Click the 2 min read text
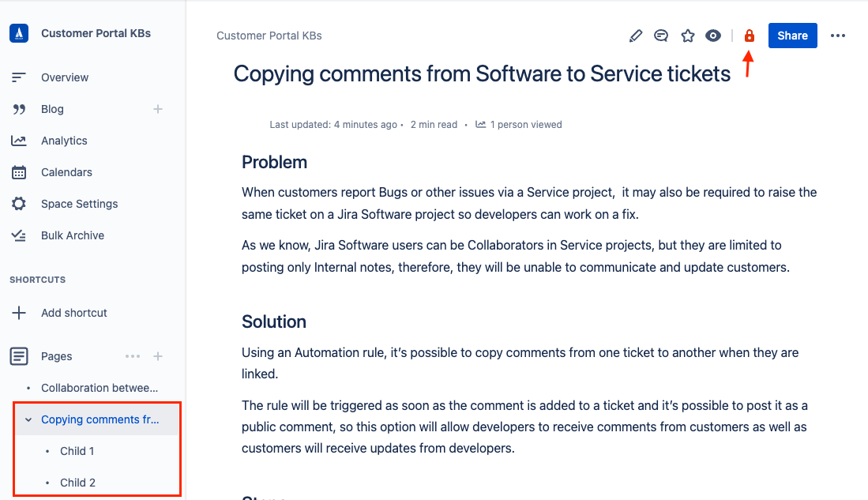This screenshot has width=868, height=500. pyautogui.click(x=434, y=125)
